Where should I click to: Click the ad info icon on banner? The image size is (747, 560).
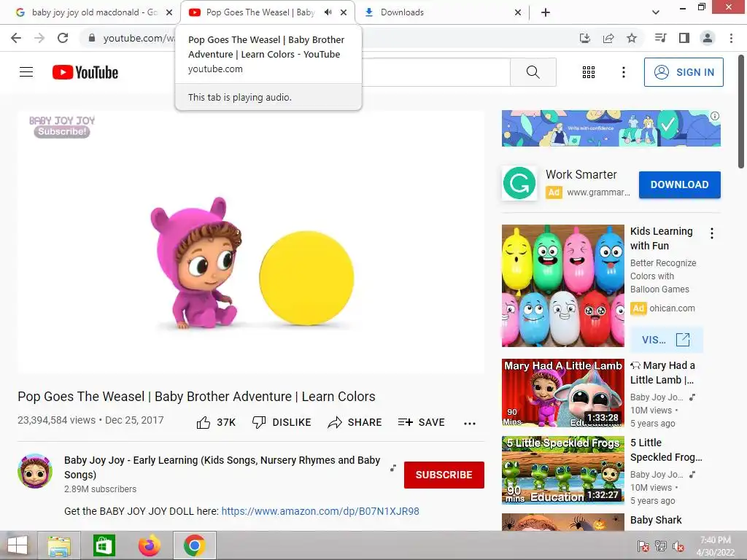(715, 116)
